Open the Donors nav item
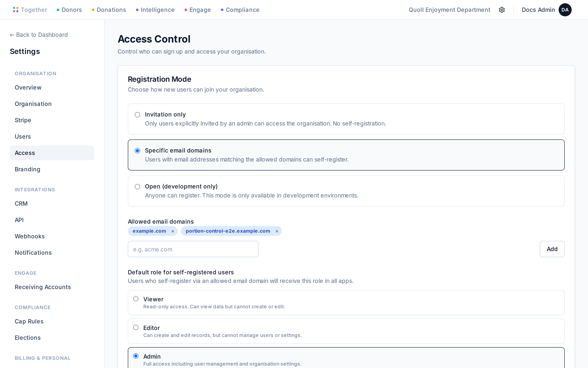588x368 pixels. (x=69, y=10)
